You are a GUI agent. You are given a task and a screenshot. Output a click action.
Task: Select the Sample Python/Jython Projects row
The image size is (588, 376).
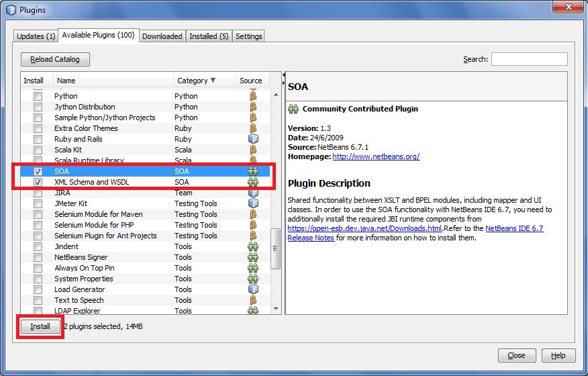(x=146, y=117)
